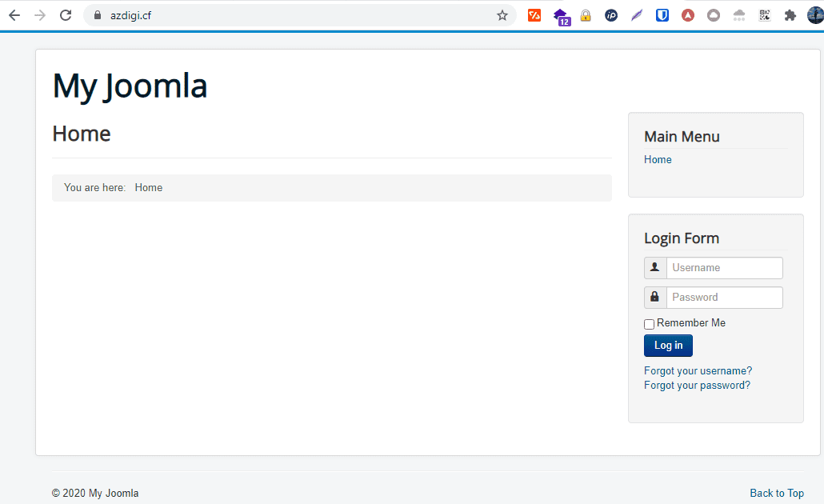Select Home in the Main Menu
This screenshot has height=504, width=824.
(658, 160)
